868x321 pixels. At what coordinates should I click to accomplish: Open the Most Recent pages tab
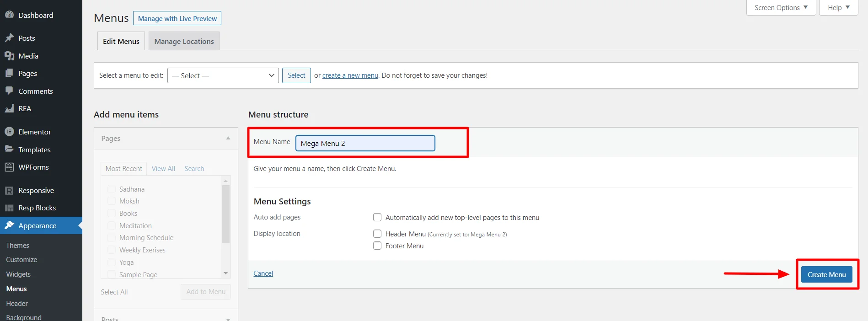click(123, 169)
